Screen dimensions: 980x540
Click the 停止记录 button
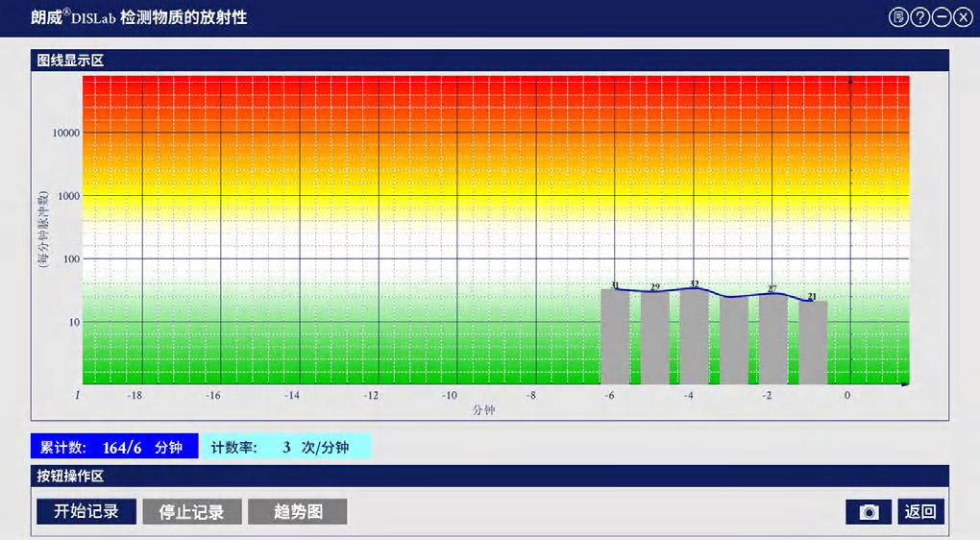[x=191, y=512]
